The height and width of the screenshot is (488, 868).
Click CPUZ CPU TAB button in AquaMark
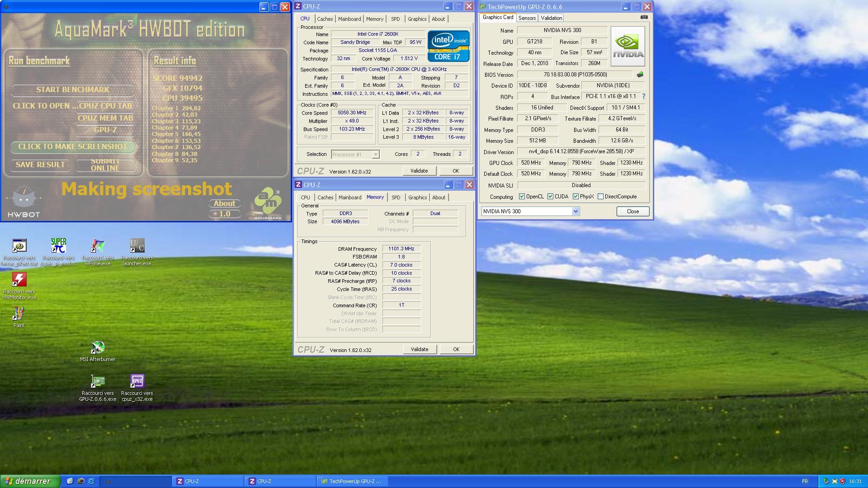pyautogui.click(x=105, y=106)
